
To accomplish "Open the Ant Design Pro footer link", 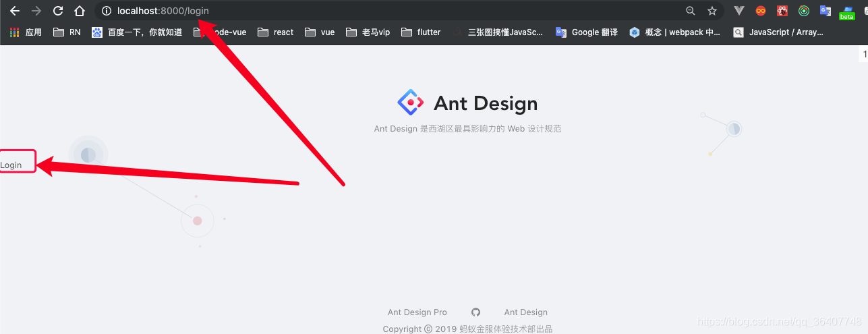I will [x=417, y=312].
